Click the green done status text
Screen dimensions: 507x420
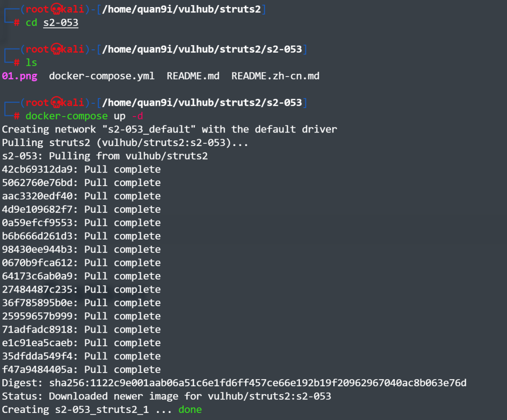click(190, 410)
